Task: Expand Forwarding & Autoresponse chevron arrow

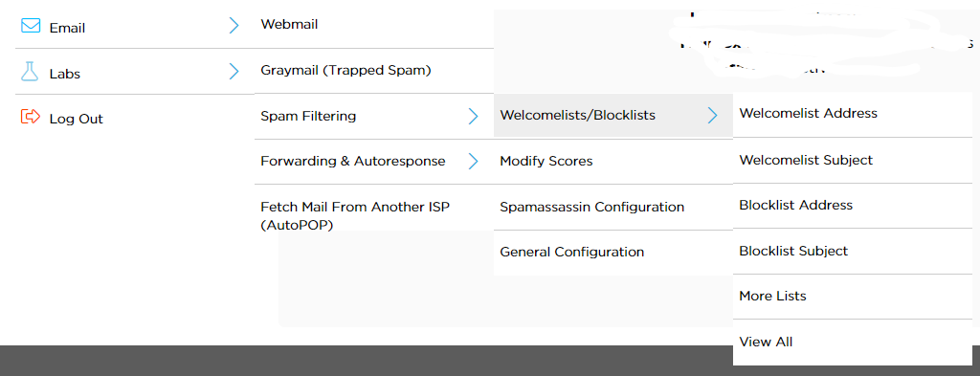Action: [x=473, y=162]
